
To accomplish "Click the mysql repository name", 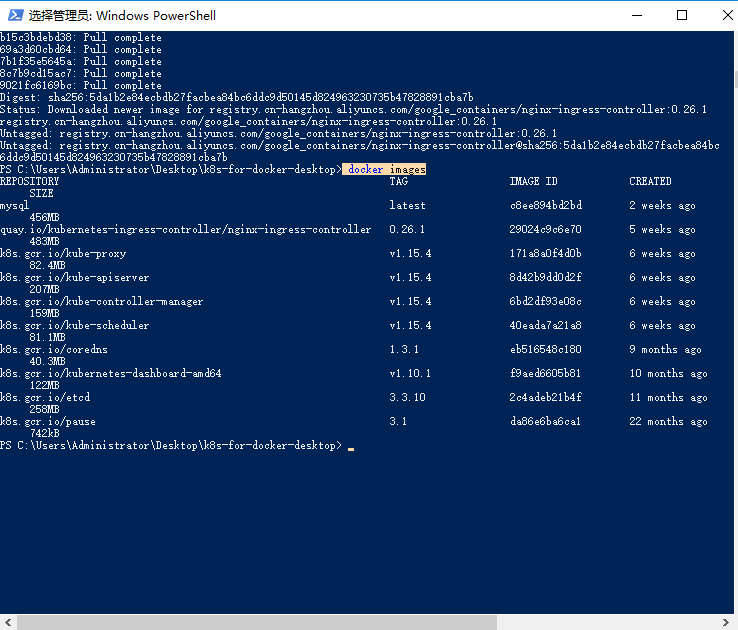I will (15, 206).
